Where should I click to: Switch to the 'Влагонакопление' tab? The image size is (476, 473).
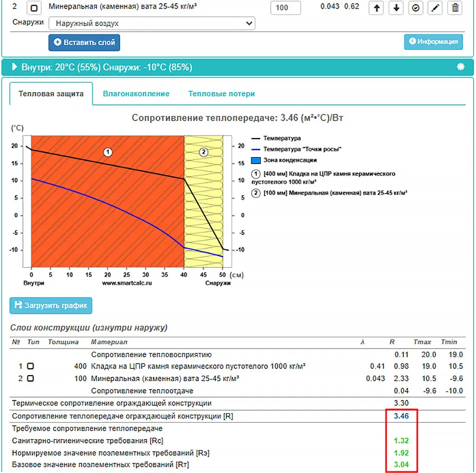click(136, 94)
